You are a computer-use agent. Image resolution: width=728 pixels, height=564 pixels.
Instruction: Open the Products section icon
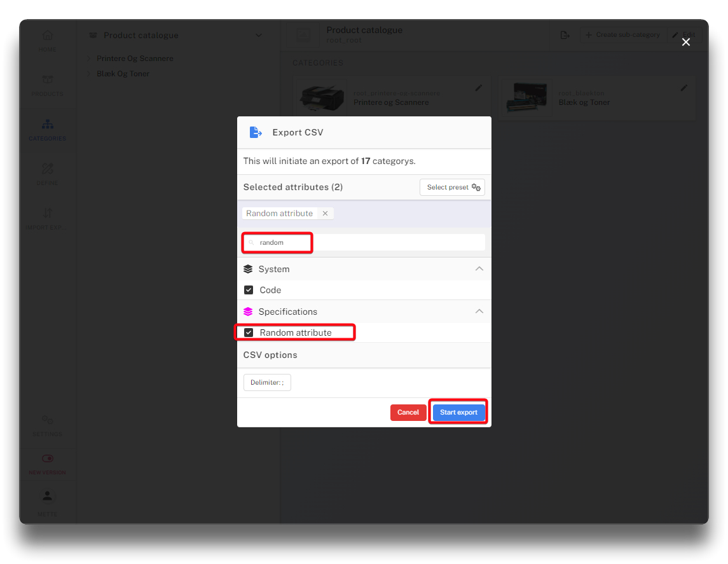[48, 80]
